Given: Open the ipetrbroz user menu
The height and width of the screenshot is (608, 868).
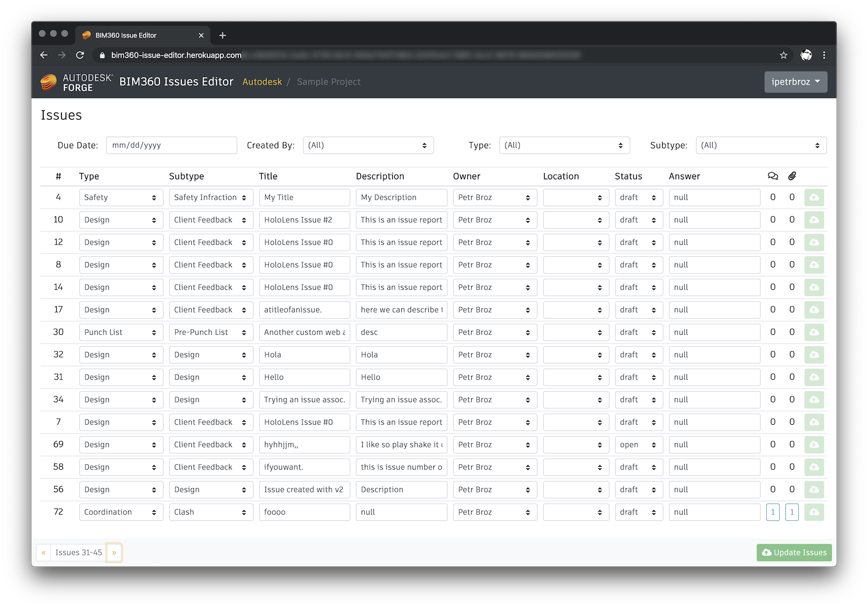Looking at the screenshot, I should (x=795, y=82).
